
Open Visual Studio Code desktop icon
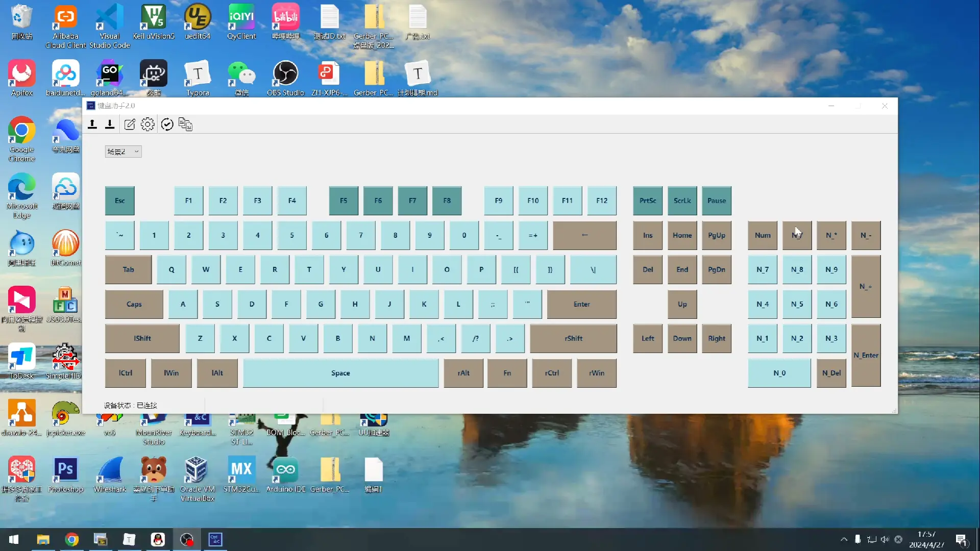(x=110, y=26)
